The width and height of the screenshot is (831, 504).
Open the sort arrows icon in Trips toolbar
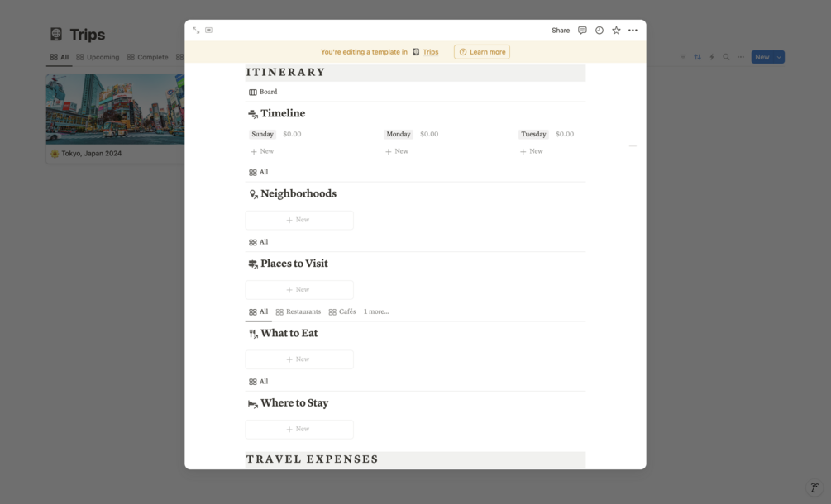697,57
